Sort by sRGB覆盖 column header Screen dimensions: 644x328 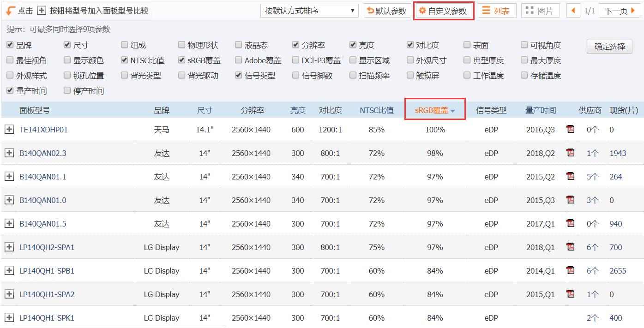pyautogui.click(x=434, y=111)
